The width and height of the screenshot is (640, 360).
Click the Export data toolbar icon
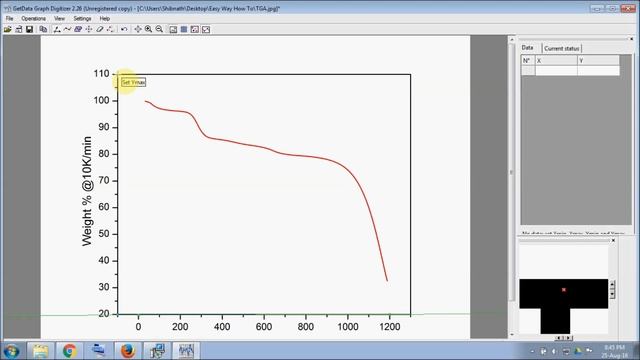pyautogui.click(x=19, y=29)
